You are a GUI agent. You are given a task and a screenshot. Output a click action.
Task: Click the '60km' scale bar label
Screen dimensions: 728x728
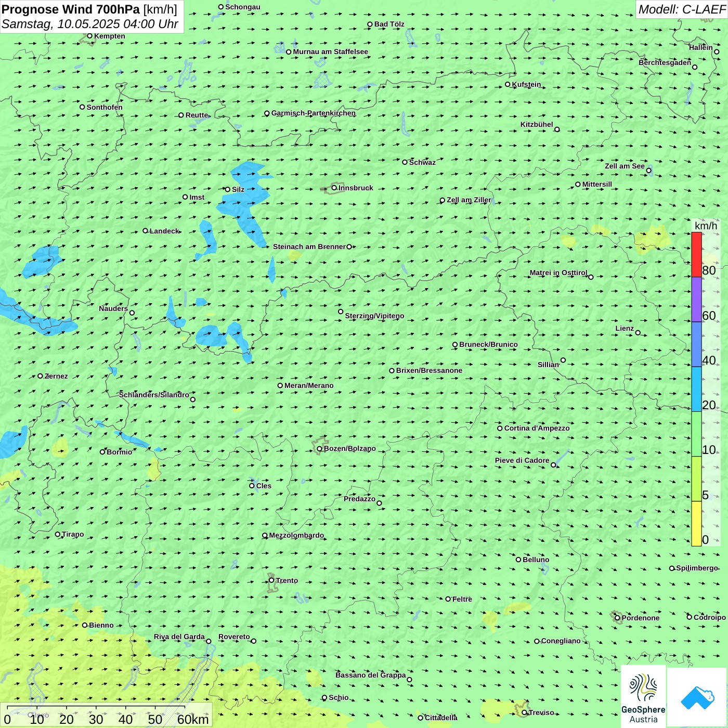coord(193,719)
